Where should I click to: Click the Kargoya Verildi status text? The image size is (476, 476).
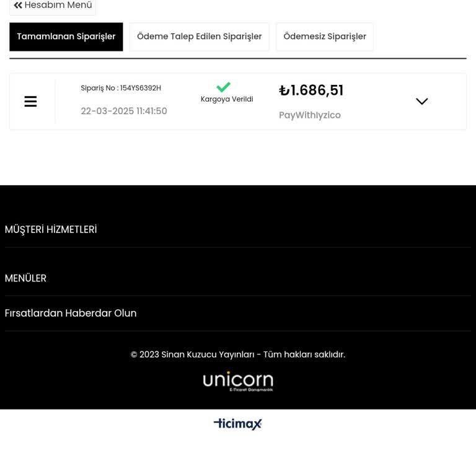point(227,99)
